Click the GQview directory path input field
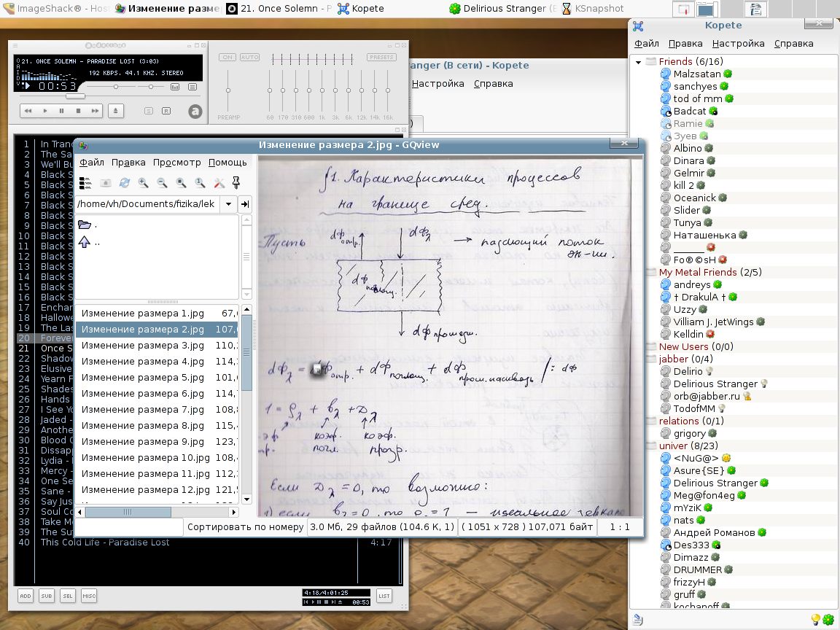 pyautogui.click(x=147, y=204)
